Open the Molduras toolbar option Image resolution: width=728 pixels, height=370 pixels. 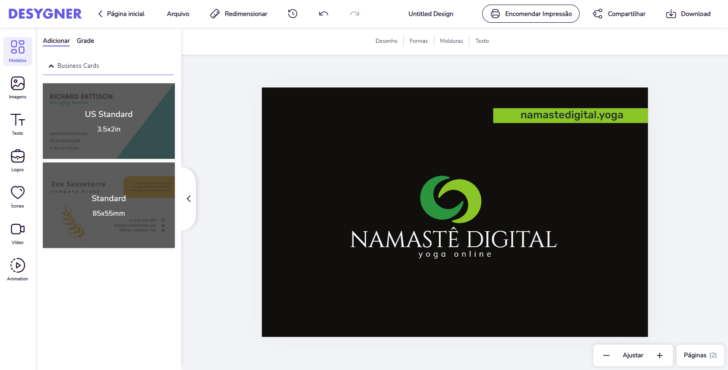451,41
